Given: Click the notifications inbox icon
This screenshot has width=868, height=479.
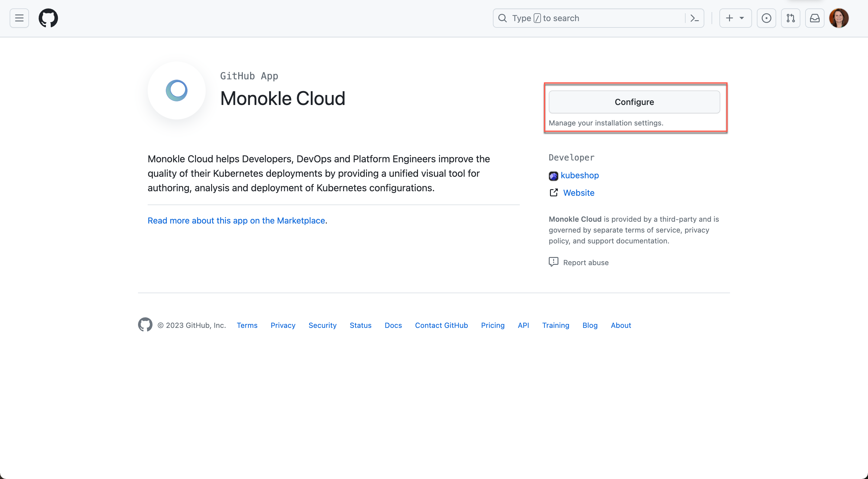Looking at the screenshot, I should [x=815, y=18].
